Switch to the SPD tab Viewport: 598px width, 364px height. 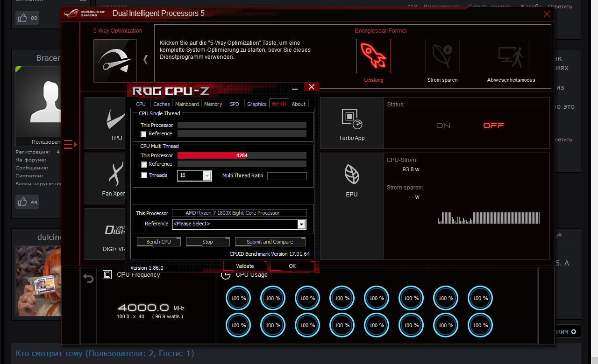235,104
